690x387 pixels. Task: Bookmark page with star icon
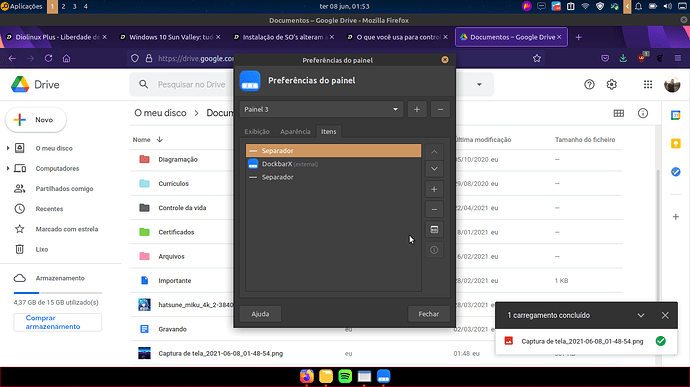pos(536,58)
